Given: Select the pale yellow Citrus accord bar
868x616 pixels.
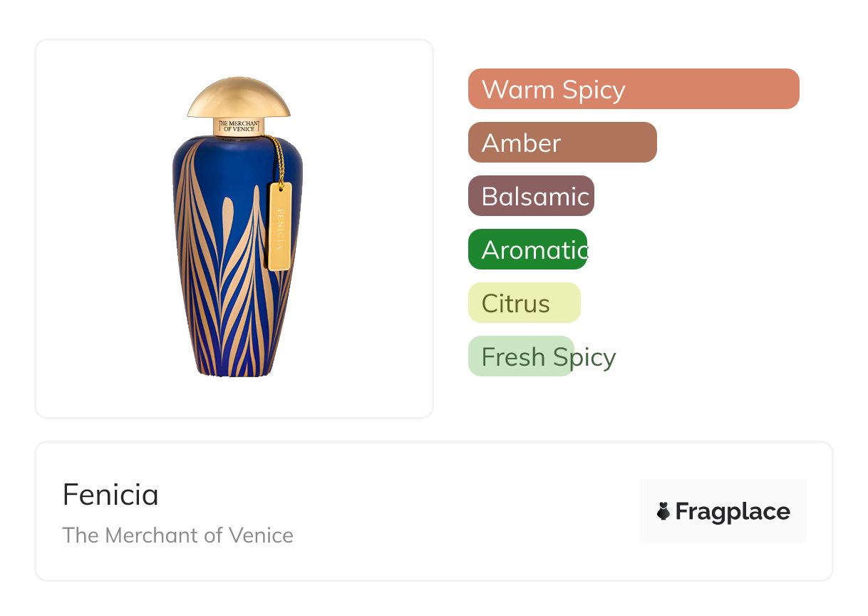Looking at the screenshot, I should point(525,303).
